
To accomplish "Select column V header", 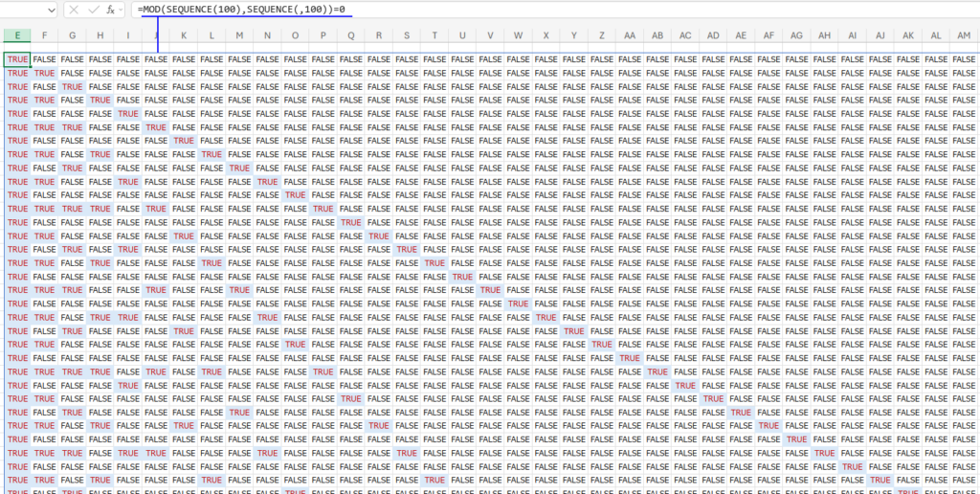I will point(491,35).
